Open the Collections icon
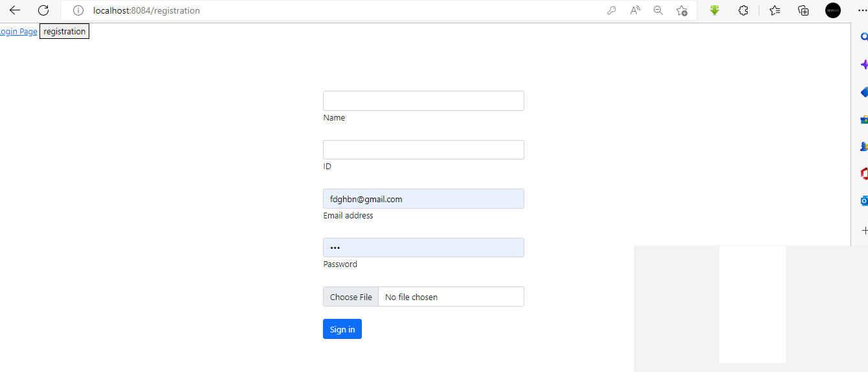The image size is (868, 372). tap(803, 10)
